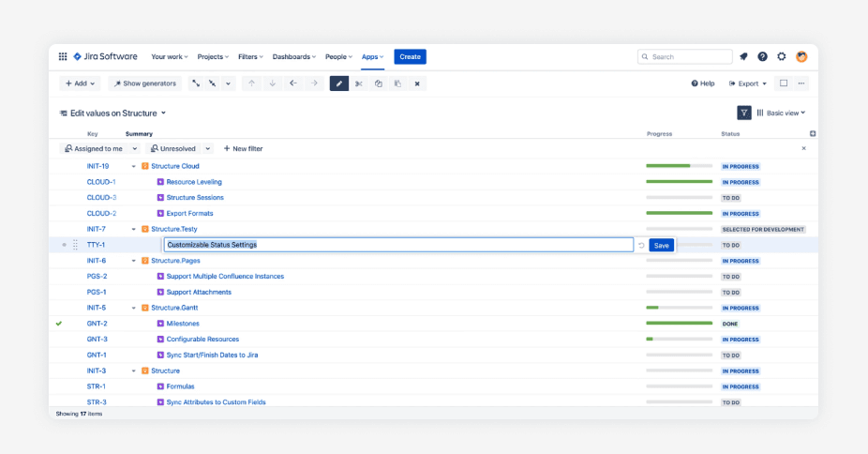Collapse the INIT-3 Structure row

[133, 371]
